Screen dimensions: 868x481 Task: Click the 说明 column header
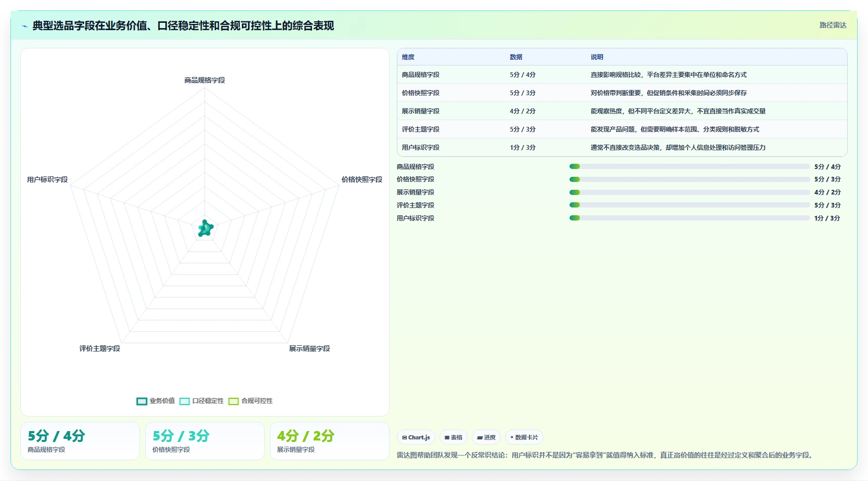[x=597, y=57]
